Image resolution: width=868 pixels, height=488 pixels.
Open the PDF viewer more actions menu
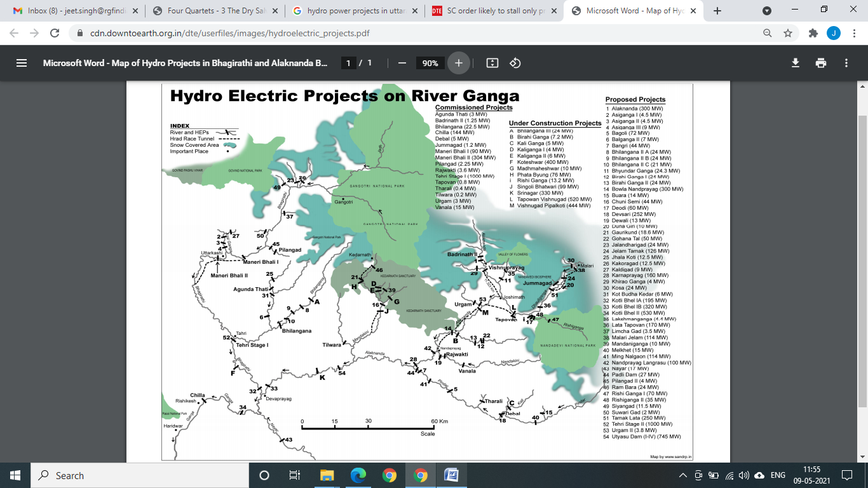[x=846, y=63]
